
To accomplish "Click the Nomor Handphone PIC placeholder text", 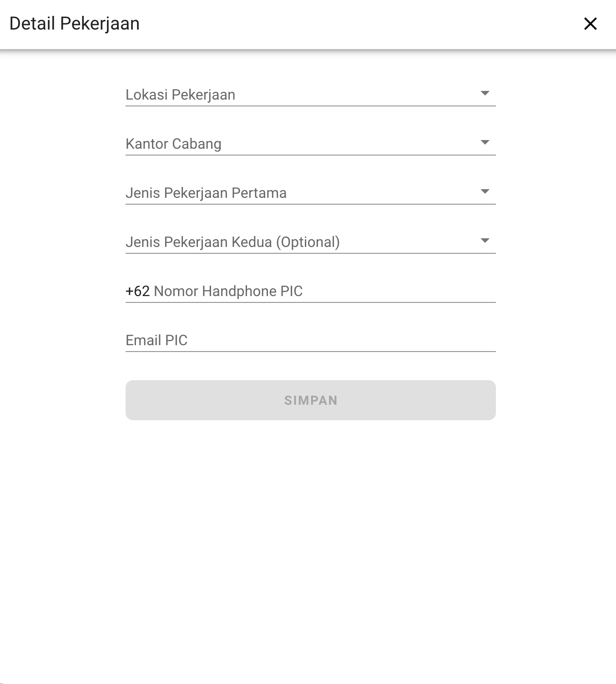I will click(x=228, y=291).
